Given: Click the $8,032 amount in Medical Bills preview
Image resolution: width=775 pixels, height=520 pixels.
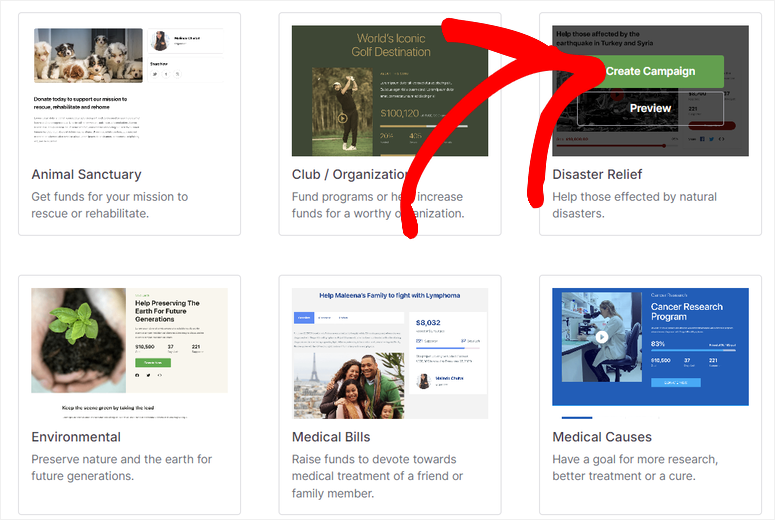Looking at the screenshot, I should point(428,322).
